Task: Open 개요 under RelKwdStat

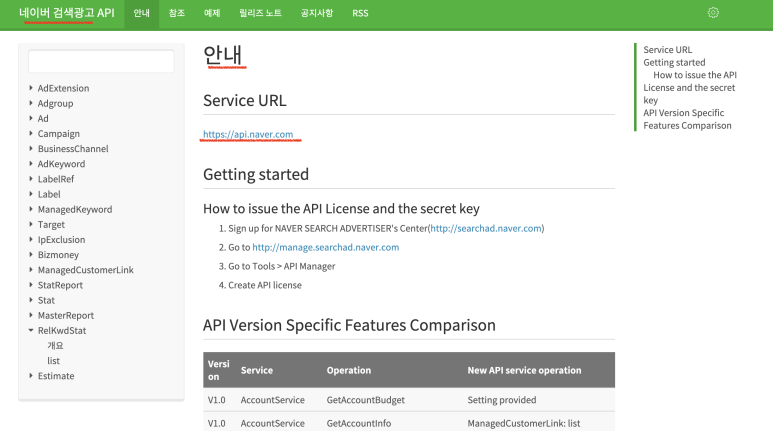Action: (55, 346)
